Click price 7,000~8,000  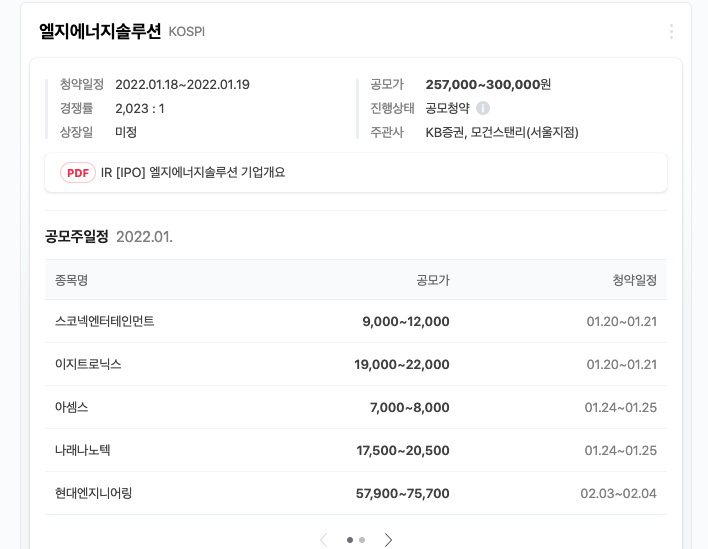coord(410,407)
